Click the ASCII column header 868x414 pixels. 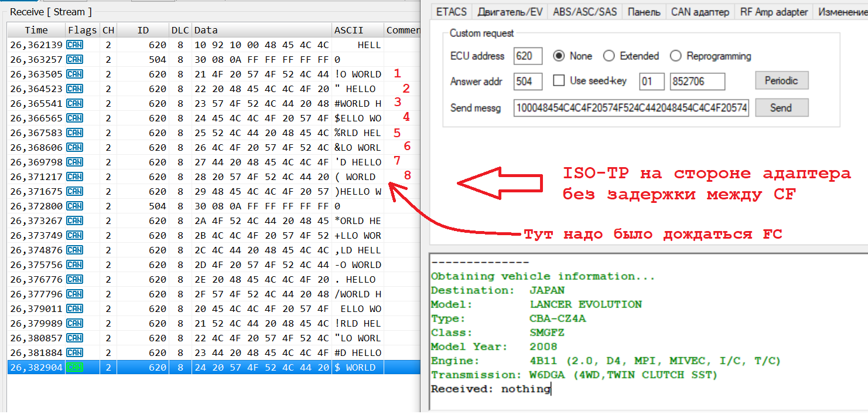tap(358, 30)
